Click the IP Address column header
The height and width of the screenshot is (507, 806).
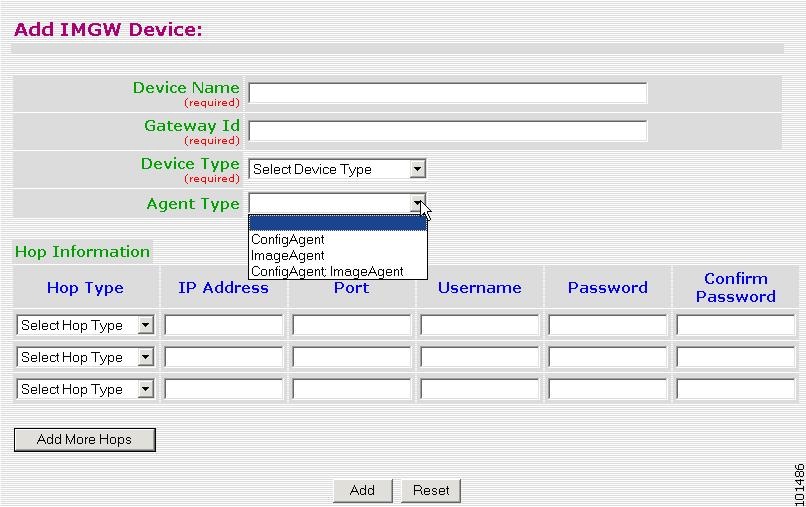(224, 287)
